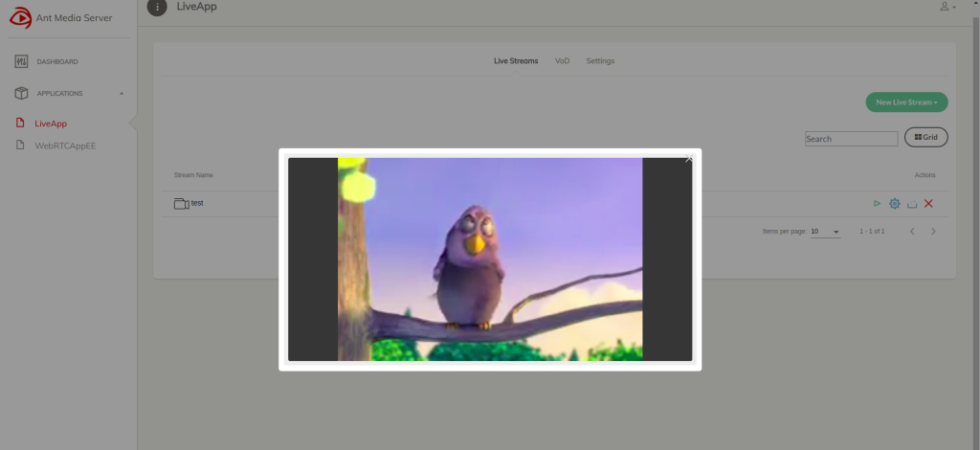Click the LiveApp file icon in sidebar

[20, 123]
